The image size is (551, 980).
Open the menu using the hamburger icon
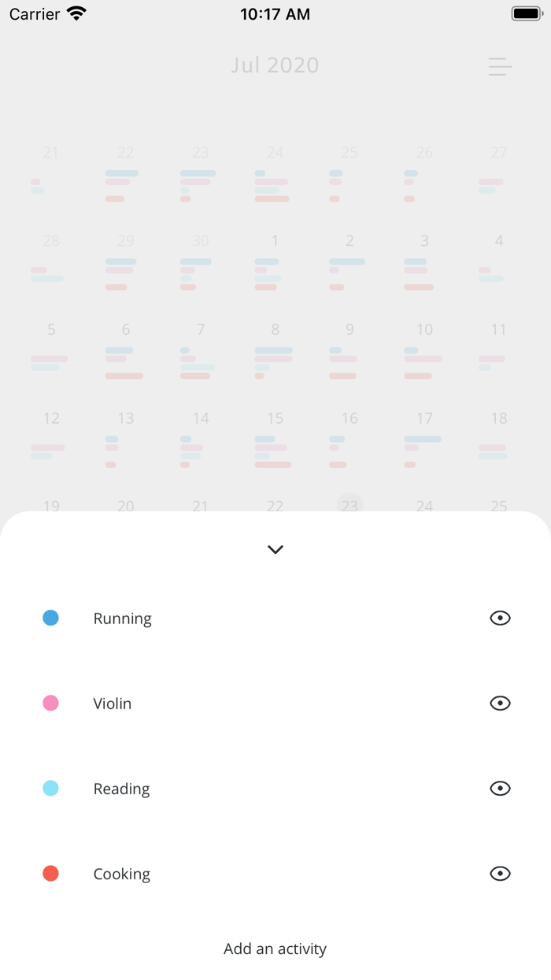pos(500,67)
